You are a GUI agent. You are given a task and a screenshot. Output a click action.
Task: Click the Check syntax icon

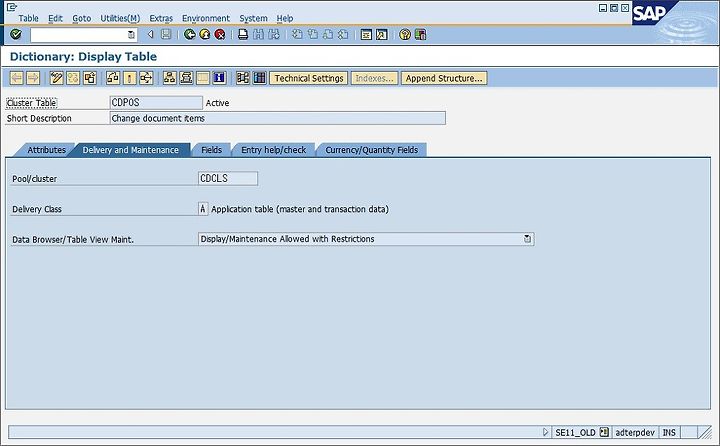pyautogui.click(x=112, y=78)
